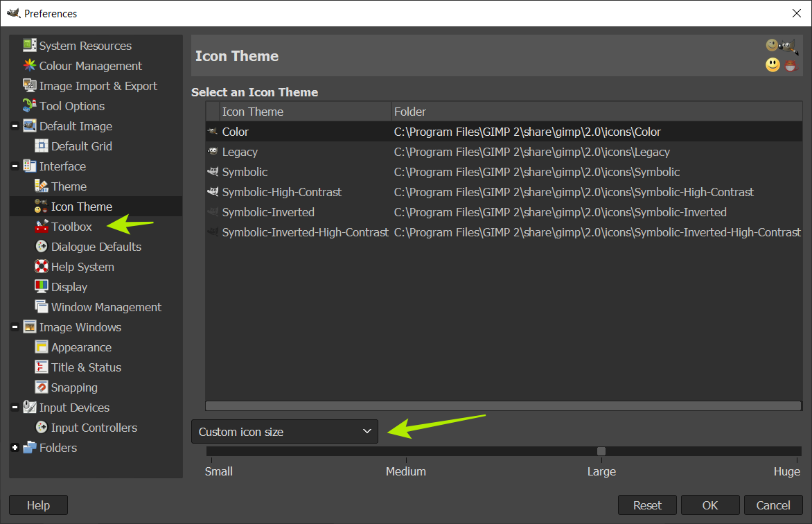Close the Preferences window
This screenshot has height=524, width=812.
pyautogui.click(x=797, y=13)
